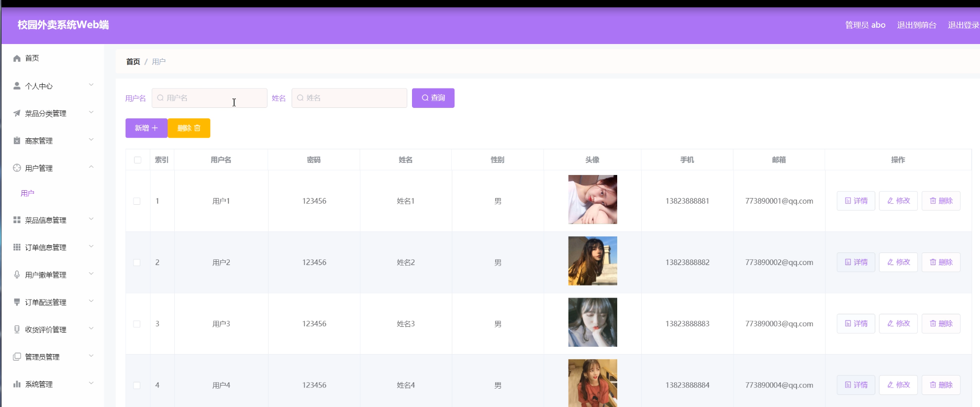This screenshot has height=407, width=980.
Task: Open the avatar thumbnail of 用户1
Action: 593,200
